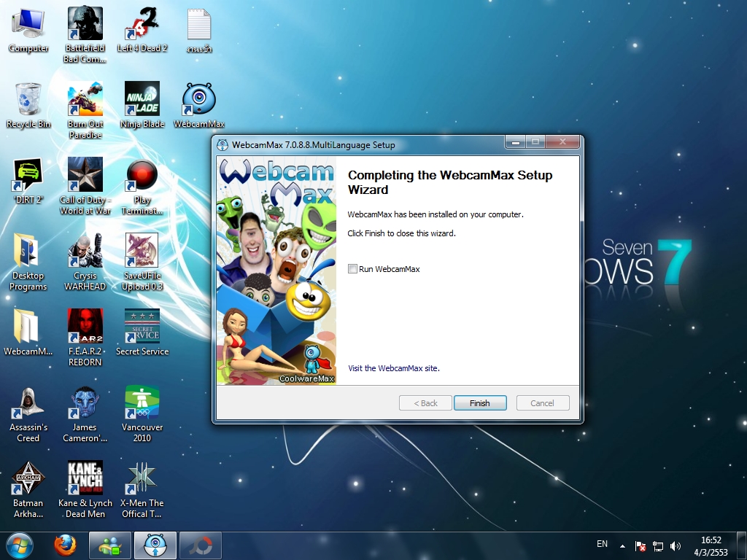
Task: Open the Recycle Bin icon
Action: point(28,106)
